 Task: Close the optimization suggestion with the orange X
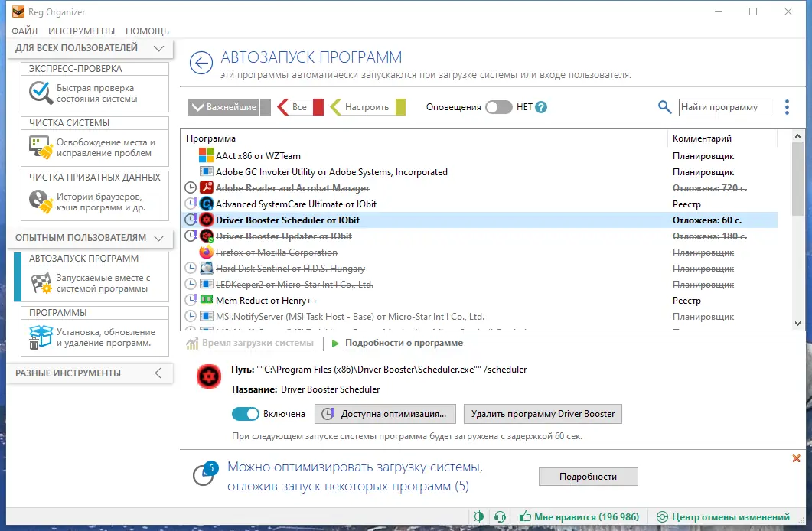[796, 458]
